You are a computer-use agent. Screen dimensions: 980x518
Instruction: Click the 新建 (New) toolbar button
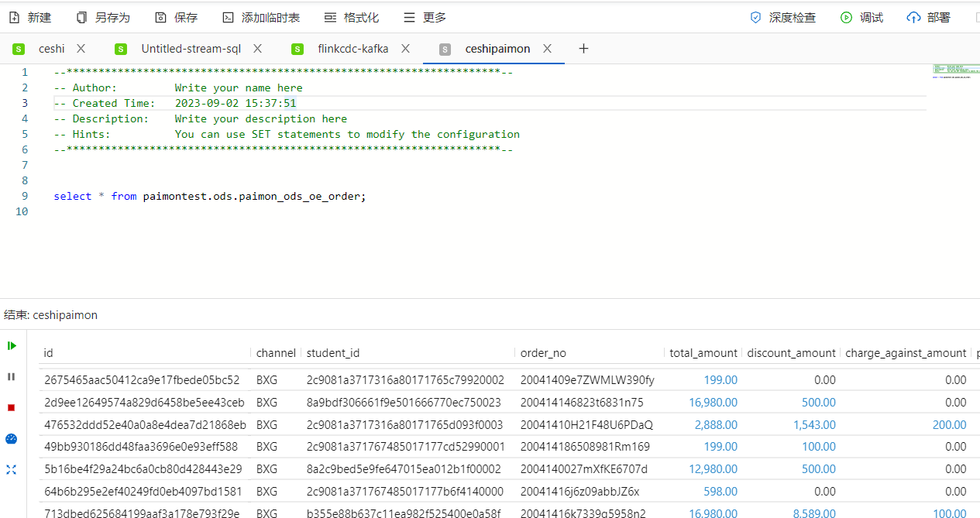(x=30, y=17)
